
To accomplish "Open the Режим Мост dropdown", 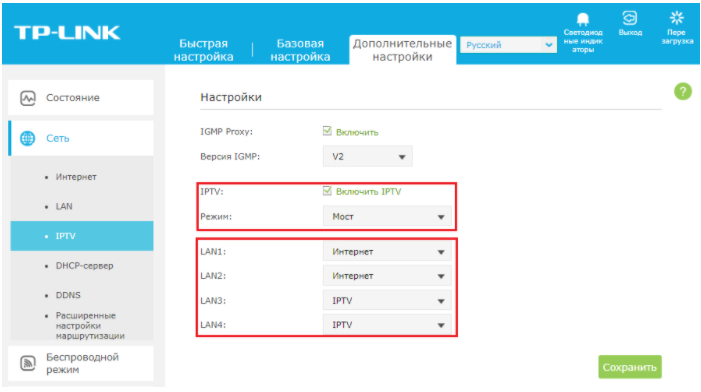I will [387, 216].
